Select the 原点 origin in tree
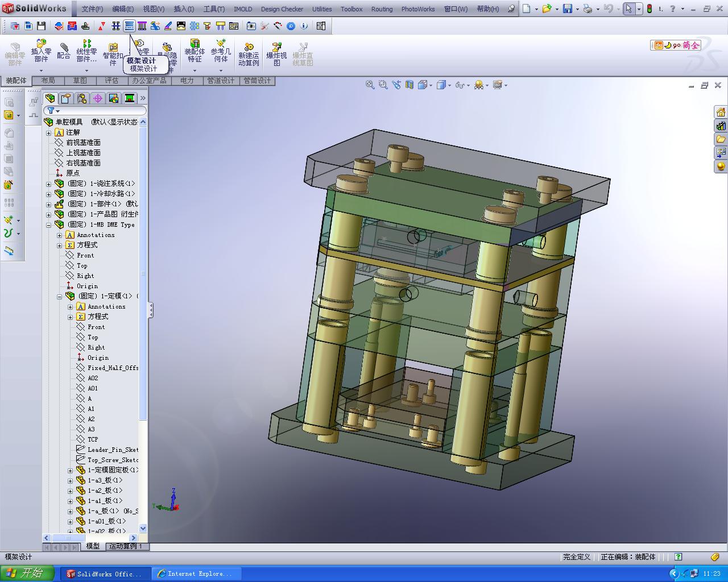This screenshot has height=582, width=728. pyautogui.click(x=73, y=173)
